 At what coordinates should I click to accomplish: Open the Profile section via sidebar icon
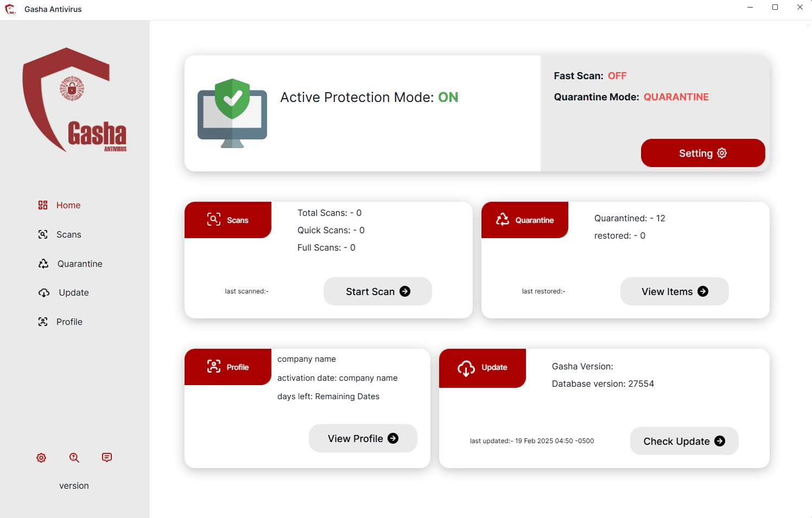[x=44, y=322]
